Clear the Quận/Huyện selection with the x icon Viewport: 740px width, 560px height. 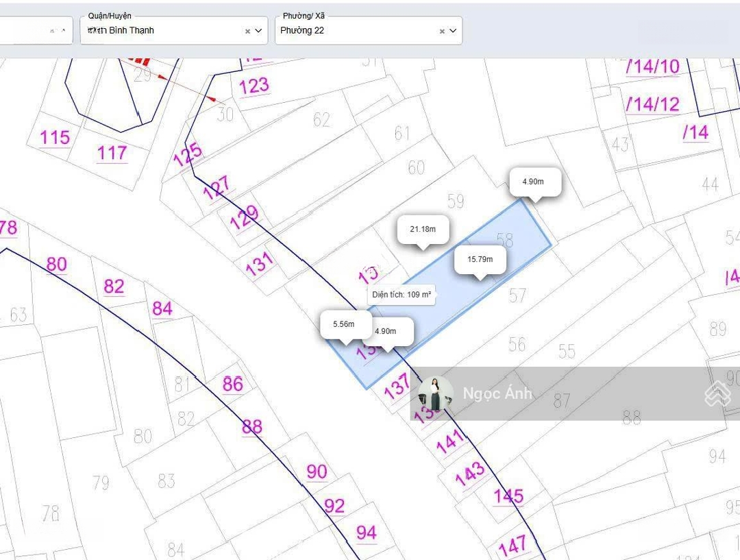coord(247,31)
